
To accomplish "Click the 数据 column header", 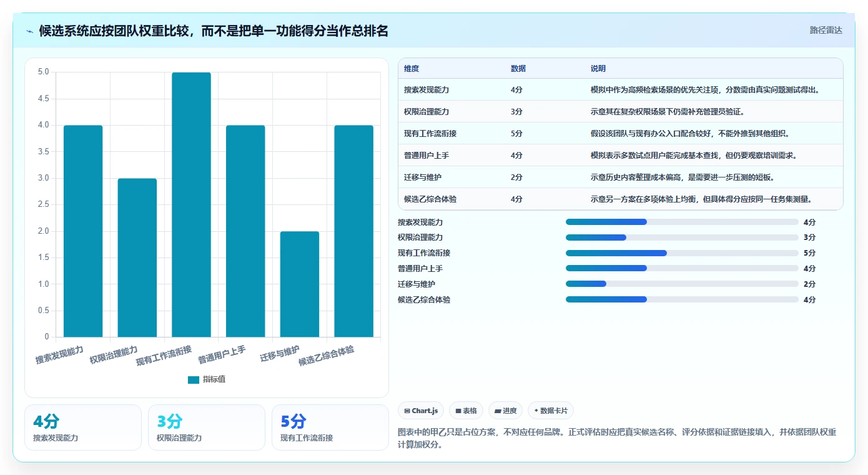I will (x=518, y=69).
